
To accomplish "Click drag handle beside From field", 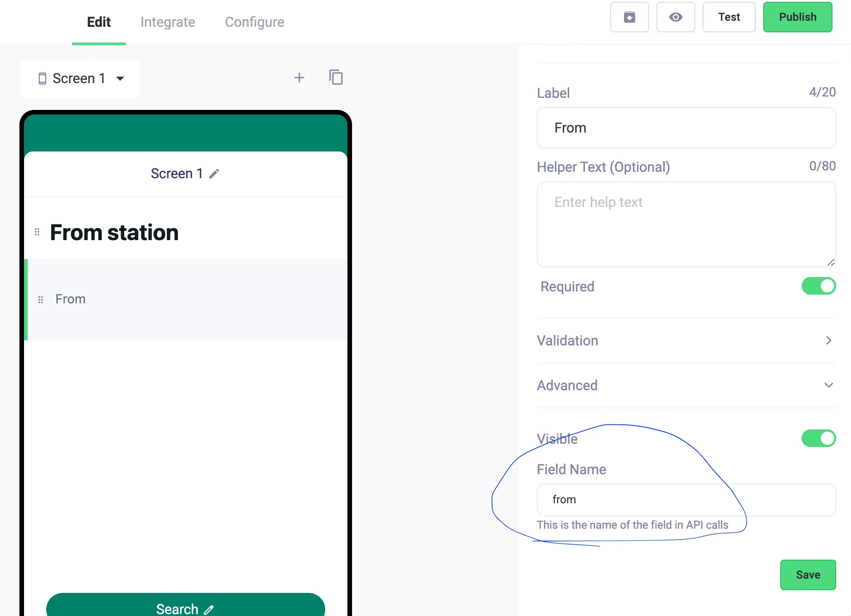I will point(41,300).
